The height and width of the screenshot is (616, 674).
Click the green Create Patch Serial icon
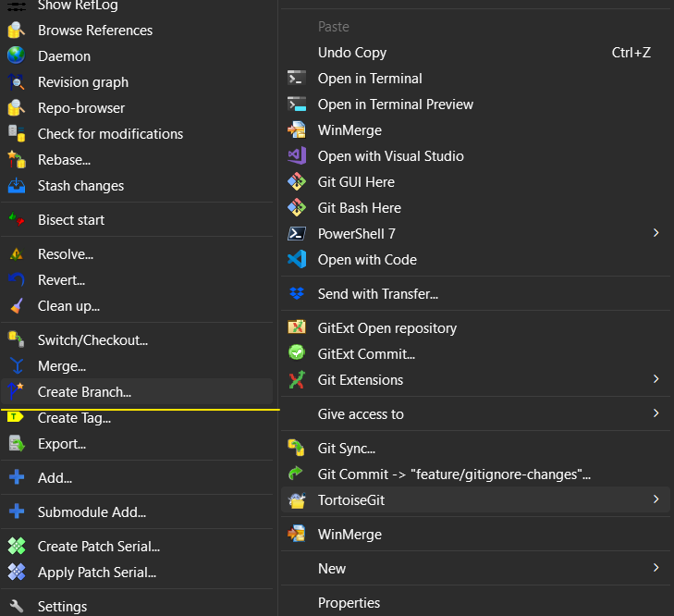coord(17,546)
